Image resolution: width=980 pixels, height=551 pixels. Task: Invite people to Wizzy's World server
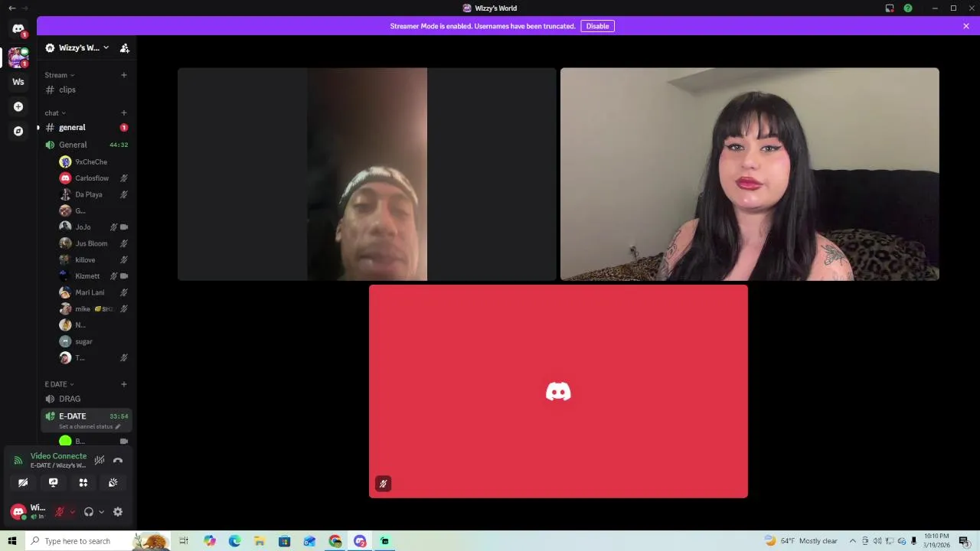125,47
